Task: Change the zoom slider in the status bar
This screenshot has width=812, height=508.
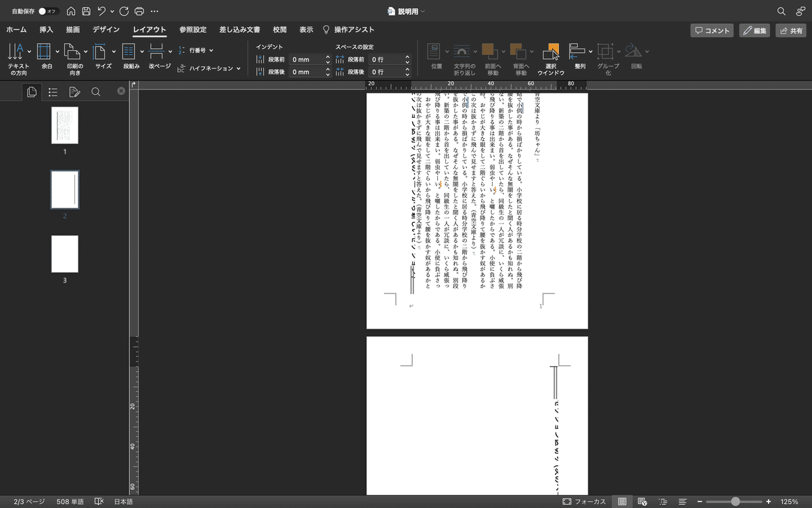Action: tap(736, 502)
